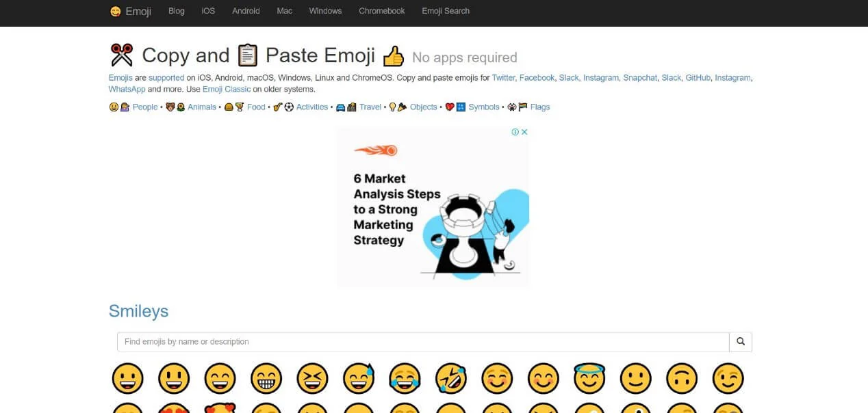Viewport: 868px width, 413px height.
Task: Copy the rolling on floor laughing emoji
Action: (451, 379)
